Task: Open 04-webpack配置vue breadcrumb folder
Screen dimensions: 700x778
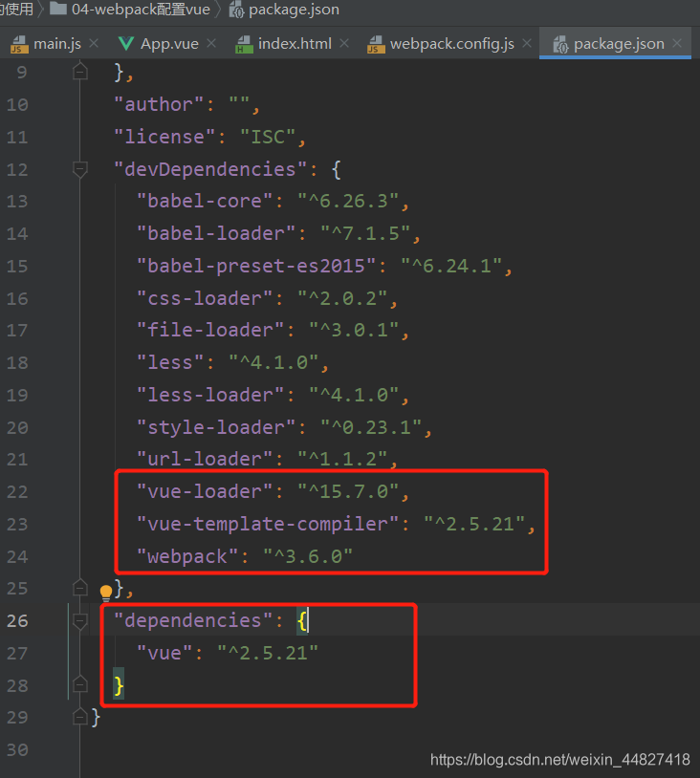Action: pos(130,10)
